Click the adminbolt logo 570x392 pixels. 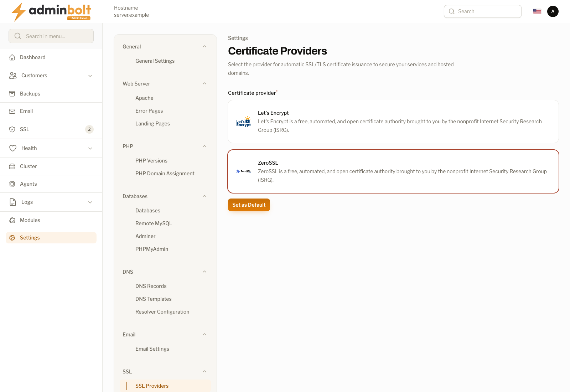[51, 12]
